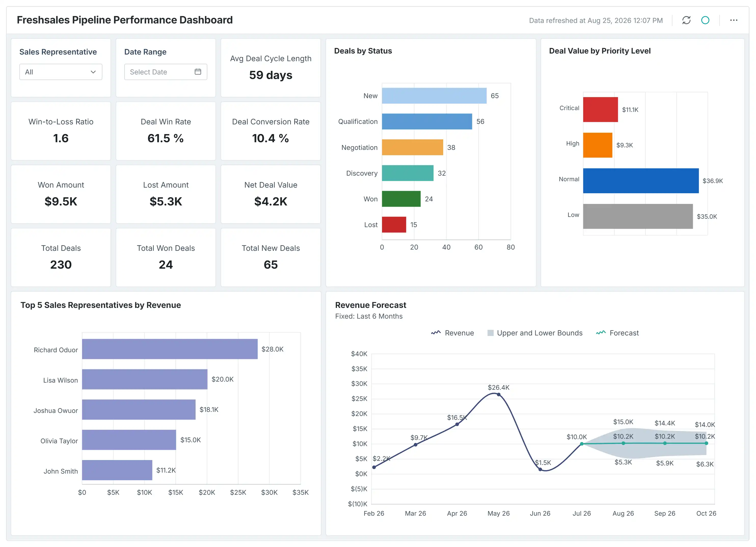Click Lisa Wilson revenue bar

[x=145, y=379]
